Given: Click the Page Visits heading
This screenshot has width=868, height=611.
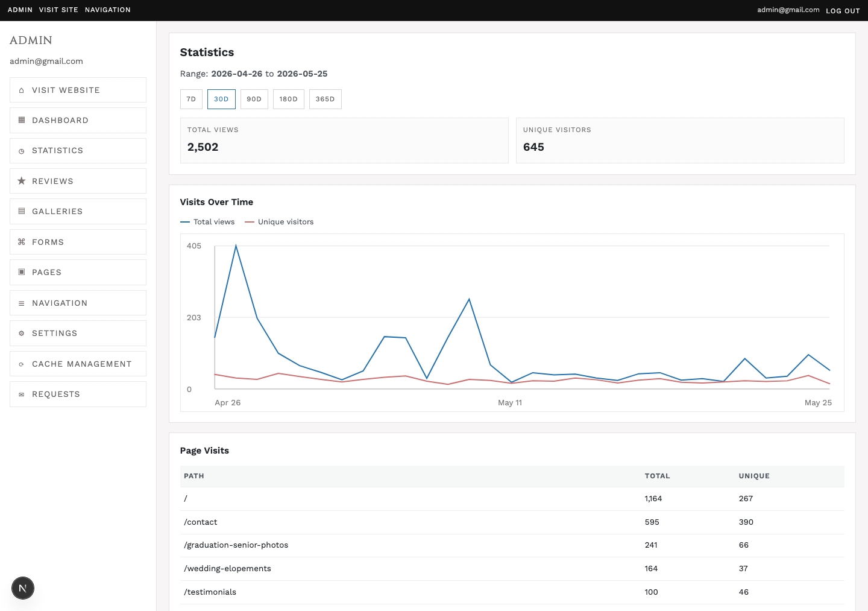Looking at the screenshot, I should (204, 451).
